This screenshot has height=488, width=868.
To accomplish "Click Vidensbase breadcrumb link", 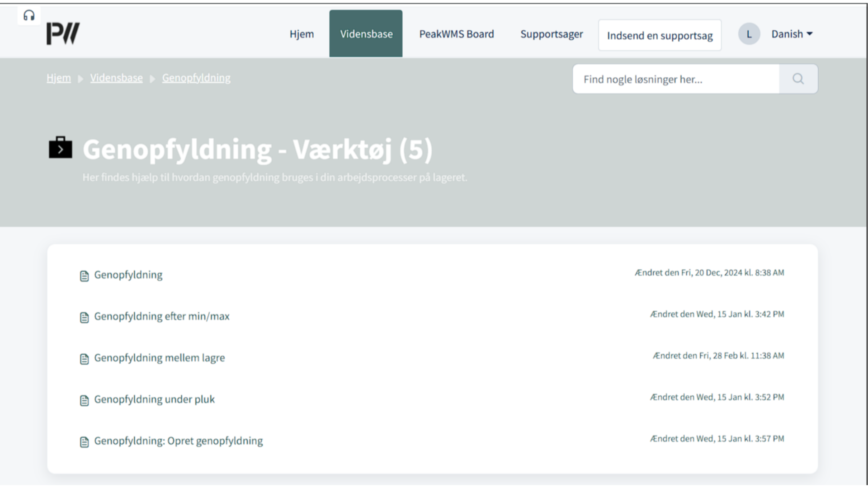I will 116,78.
